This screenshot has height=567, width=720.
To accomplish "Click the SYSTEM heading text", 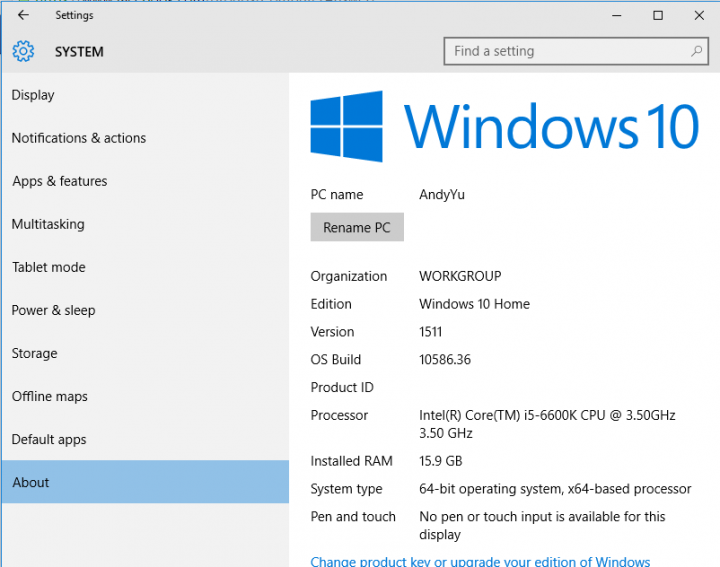I will pyautogui.click(x=79, y=52).
